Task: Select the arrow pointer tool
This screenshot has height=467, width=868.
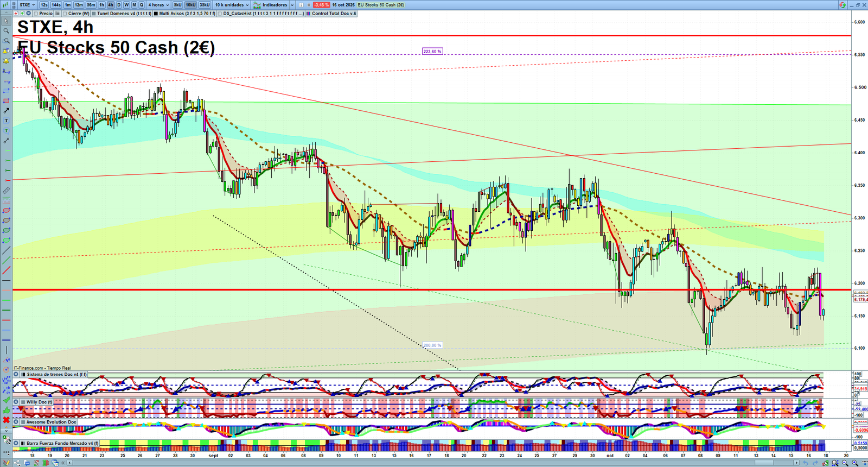Action: pyautogui.click(x=6, y=21)
